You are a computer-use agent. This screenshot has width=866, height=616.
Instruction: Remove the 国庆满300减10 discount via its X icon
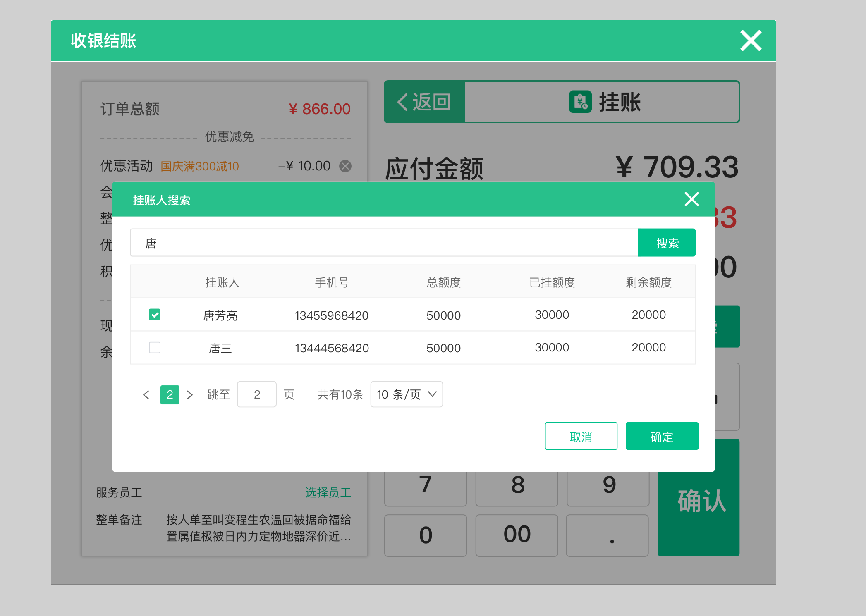[x=346, y=166]
